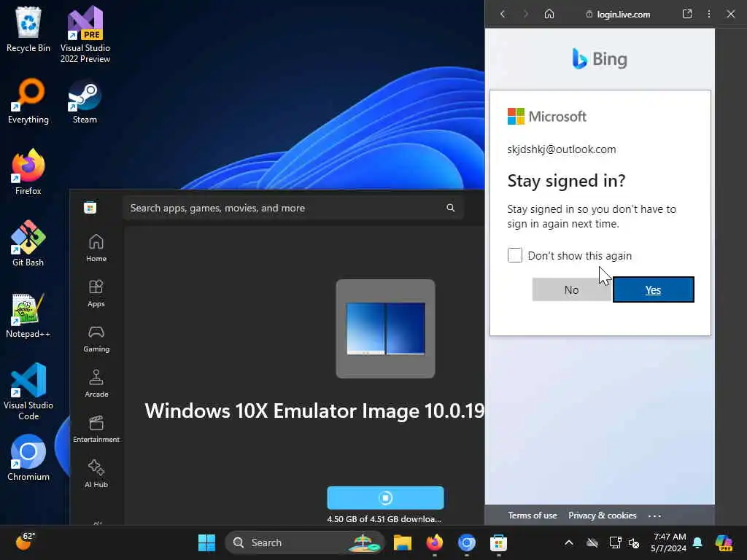This screenshot has height=560, width=747.
Task: Go back in the Bing login panel
Action: pos(503,15)
